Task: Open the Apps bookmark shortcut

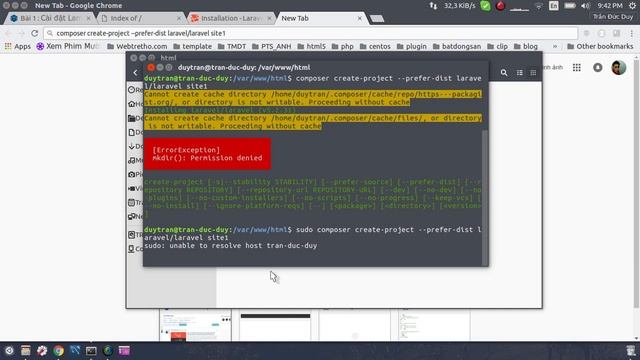Action: pos(18,47)
